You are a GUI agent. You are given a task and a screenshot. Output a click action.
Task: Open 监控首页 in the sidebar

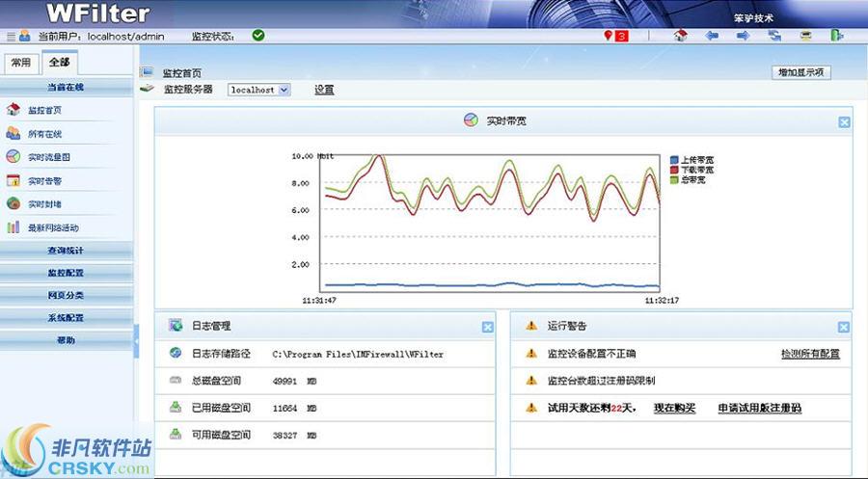coord(44,110)
